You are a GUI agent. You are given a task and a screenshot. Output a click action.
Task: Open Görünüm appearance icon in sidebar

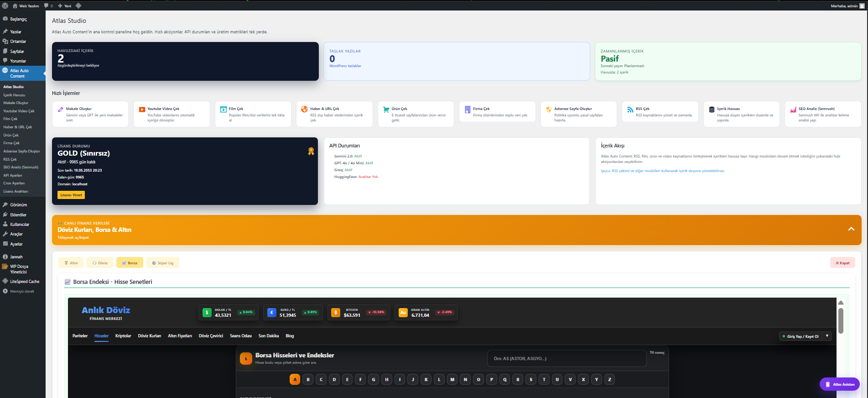5,205
